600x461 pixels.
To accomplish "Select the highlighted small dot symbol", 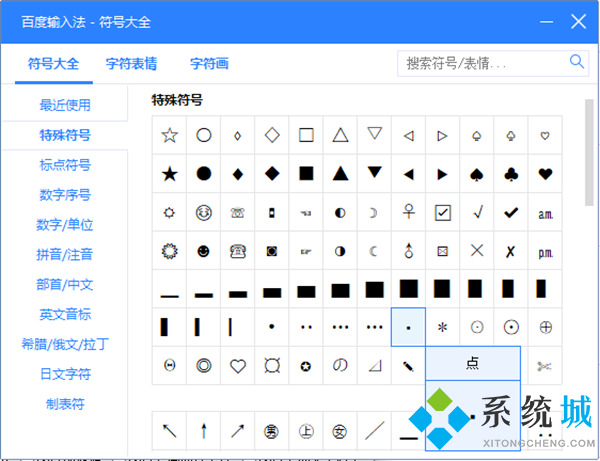I will pos(408,327).
